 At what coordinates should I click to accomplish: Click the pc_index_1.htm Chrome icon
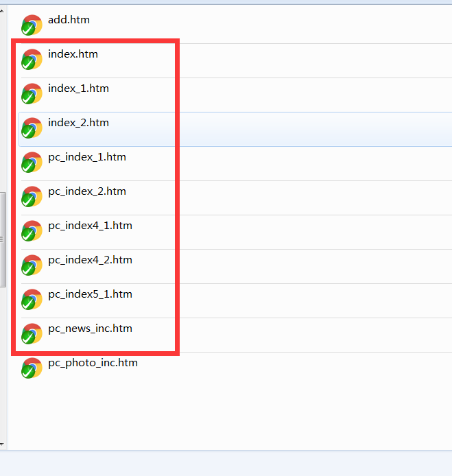[32, 163]
